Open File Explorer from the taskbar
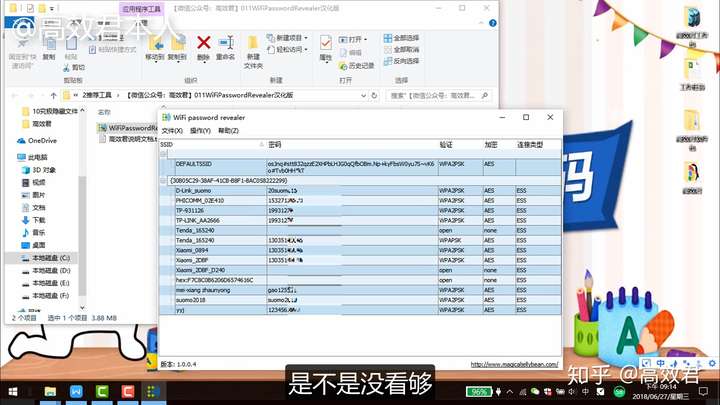This screenshot has height=405, width=720. (x=50, y=392)
